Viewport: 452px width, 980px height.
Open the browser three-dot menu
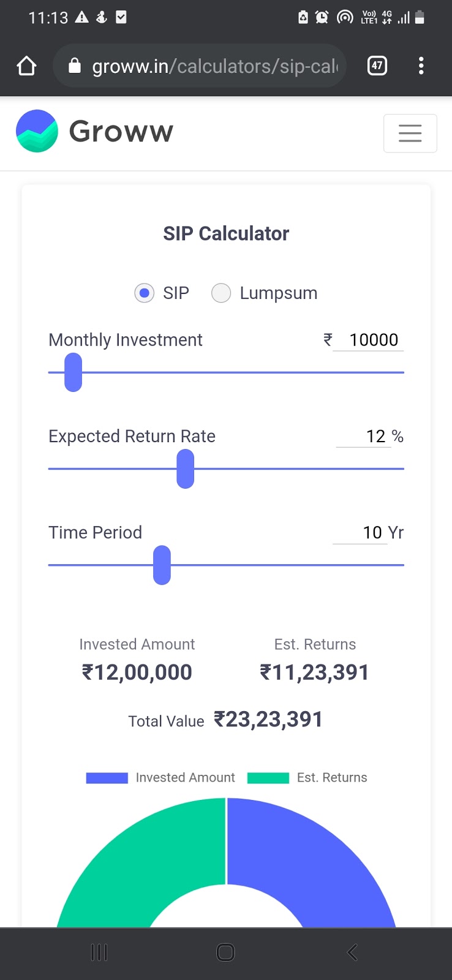421,66
